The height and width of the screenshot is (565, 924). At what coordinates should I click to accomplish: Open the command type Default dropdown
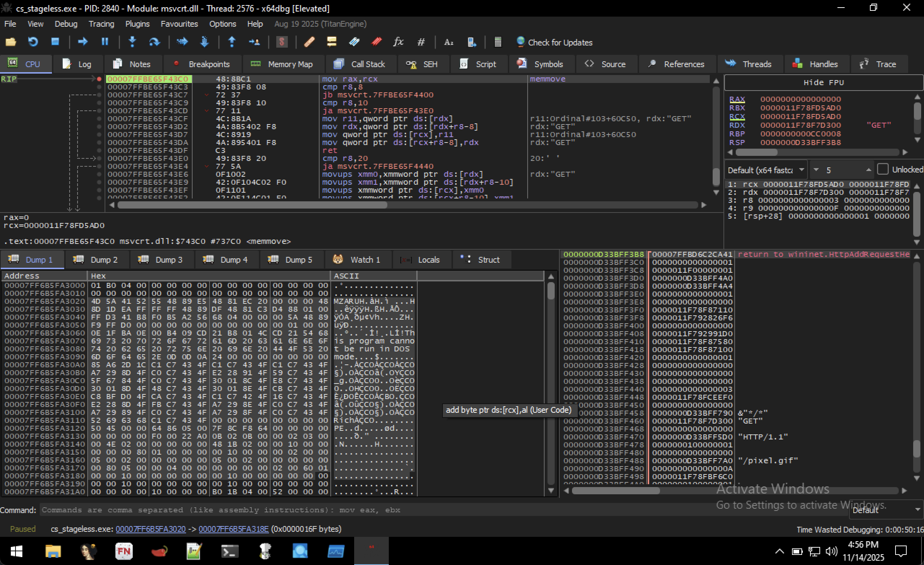click(886, 510)
